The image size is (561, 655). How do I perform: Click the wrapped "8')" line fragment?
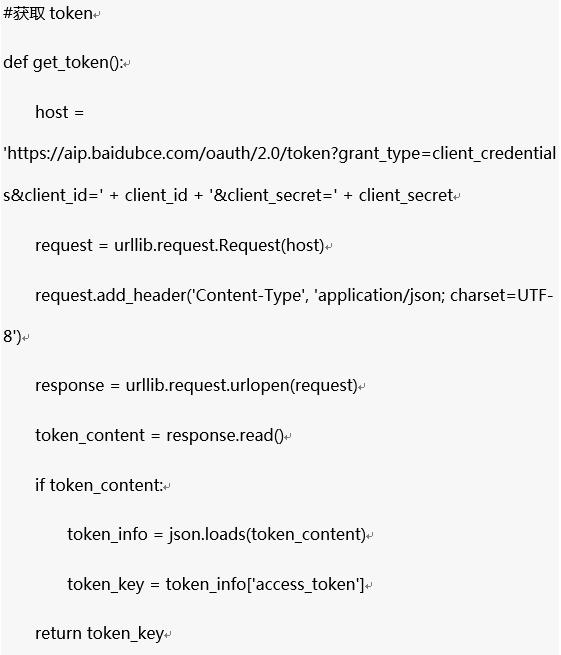click(x=12, y=336)
